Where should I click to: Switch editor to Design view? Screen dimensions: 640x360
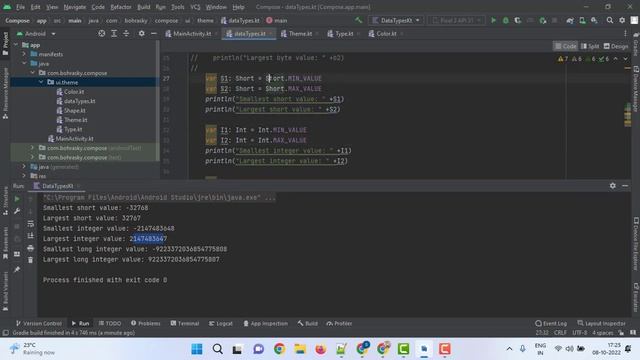616,46
